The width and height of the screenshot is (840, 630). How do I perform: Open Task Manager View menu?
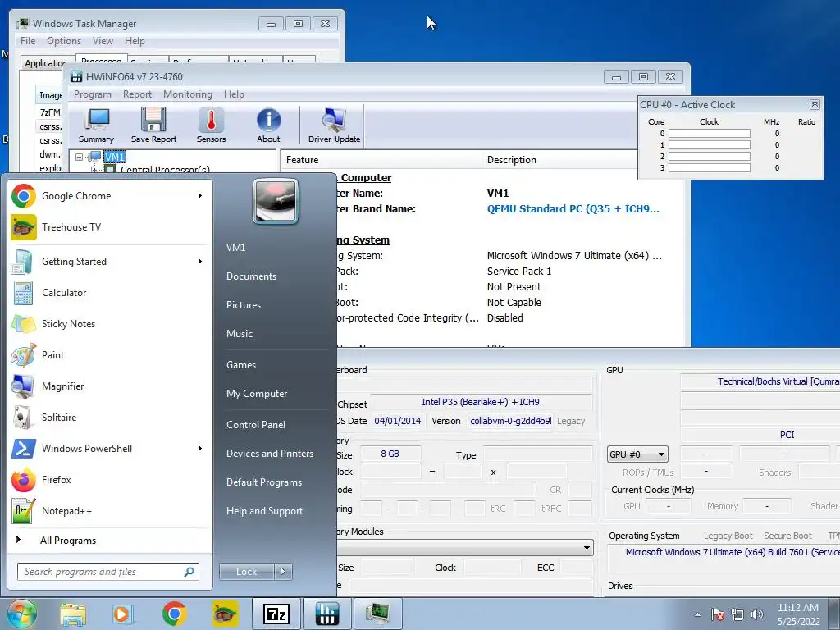click(103, 41)
